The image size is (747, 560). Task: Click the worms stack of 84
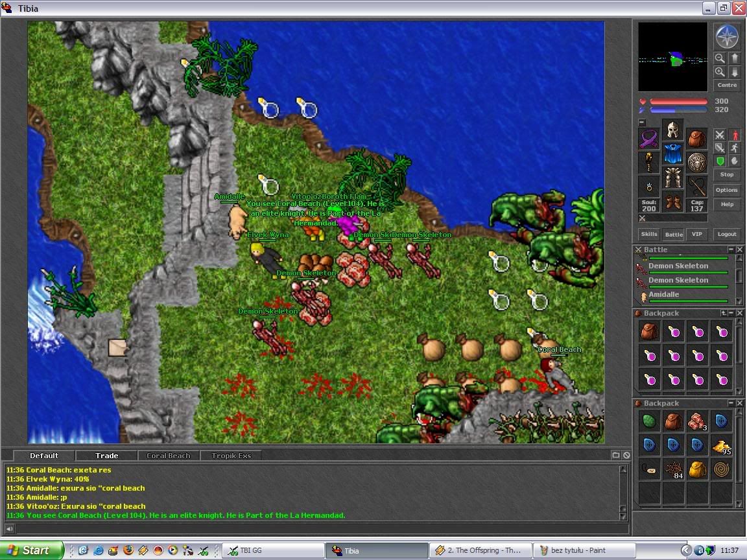coord(673,469)
